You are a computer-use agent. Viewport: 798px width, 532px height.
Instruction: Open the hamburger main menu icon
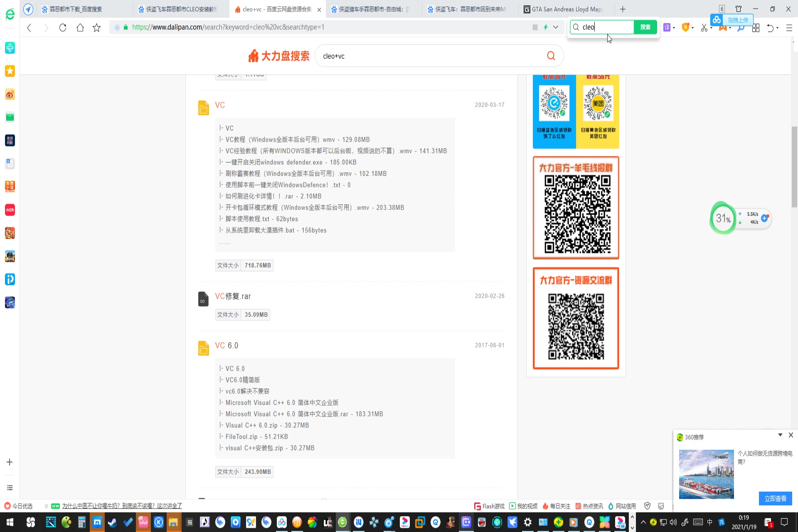[x=789, y=28]
